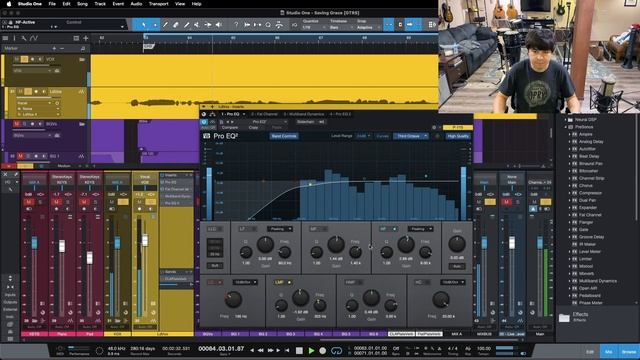Click the Copy button in plugin header
This screenshot has height=360, width=640.
pyautogui.click(x=253, y=128)
